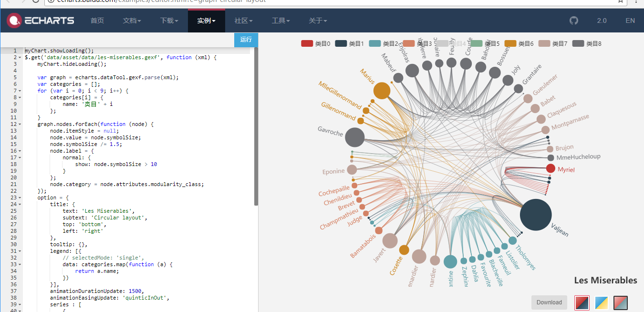Open the 实例 examples menu

[x=206, y=21]
